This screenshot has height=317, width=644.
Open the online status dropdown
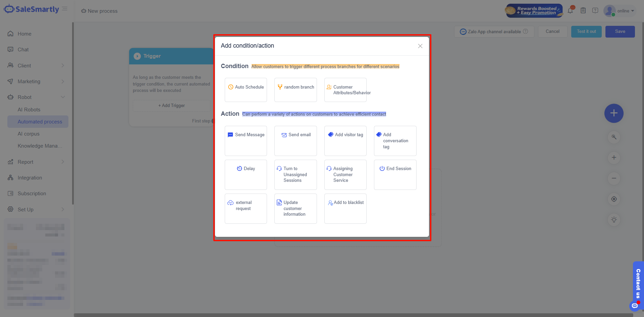(625, 11)
